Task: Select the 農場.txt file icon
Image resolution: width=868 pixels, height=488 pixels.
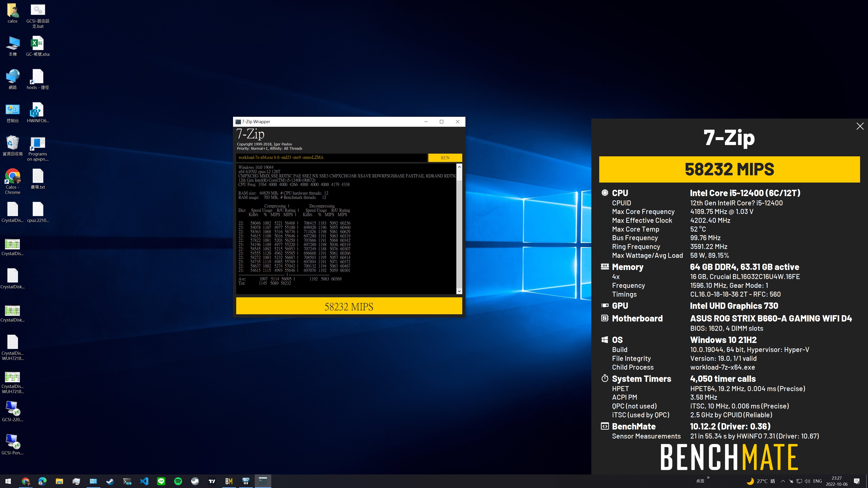Action: [38, 179]
